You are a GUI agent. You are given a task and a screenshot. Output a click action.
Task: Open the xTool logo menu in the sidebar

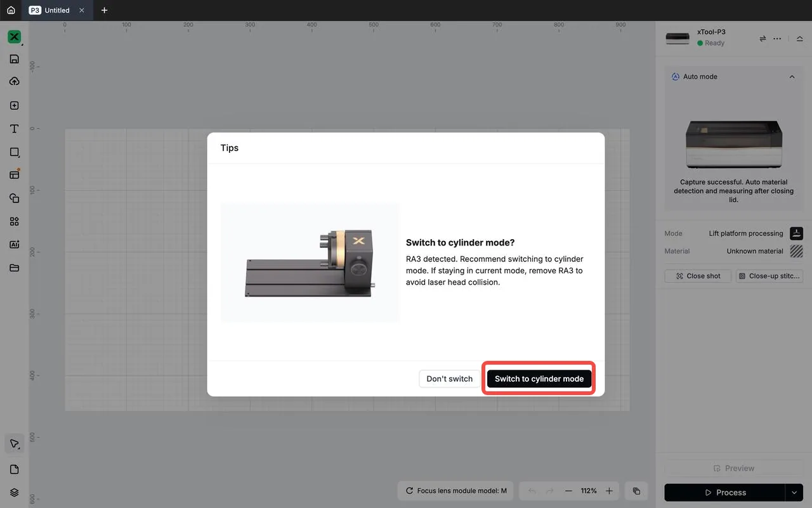click(14, 37)
